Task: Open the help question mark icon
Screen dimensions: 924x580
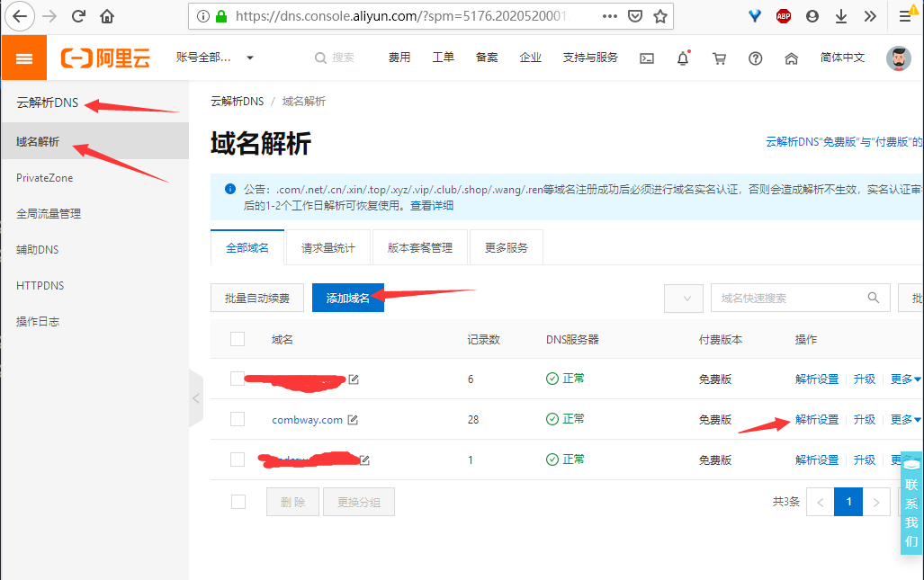Action: point(755,58)
